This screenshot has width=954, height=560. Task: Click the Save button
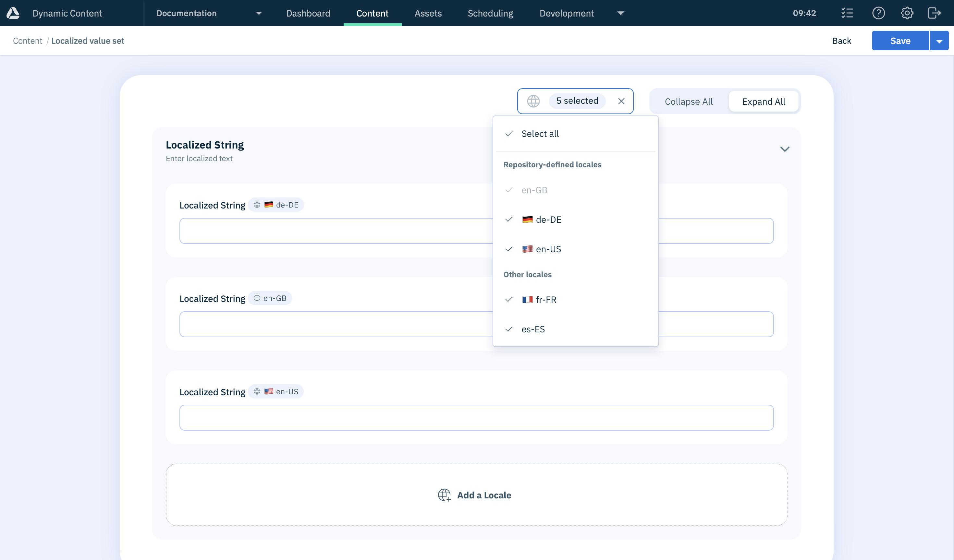[900, 41]
